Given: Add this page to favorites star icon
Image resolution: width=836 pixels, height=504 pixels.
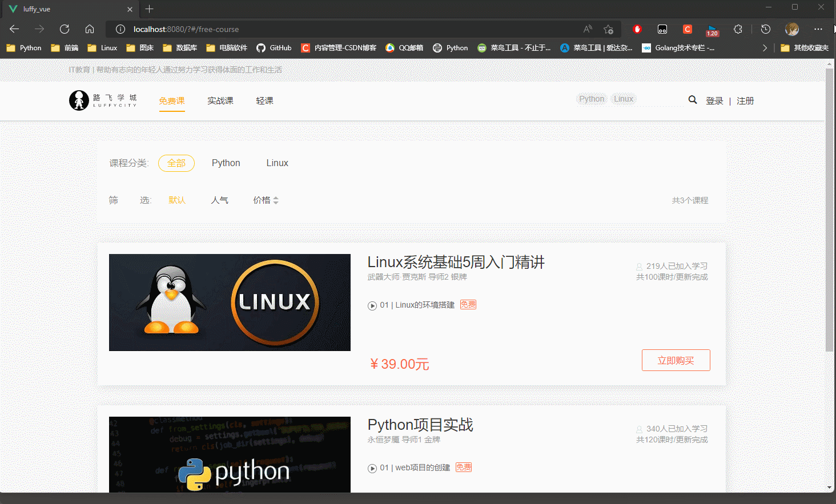Looking at the screenshot, I should tap(609, 29).
